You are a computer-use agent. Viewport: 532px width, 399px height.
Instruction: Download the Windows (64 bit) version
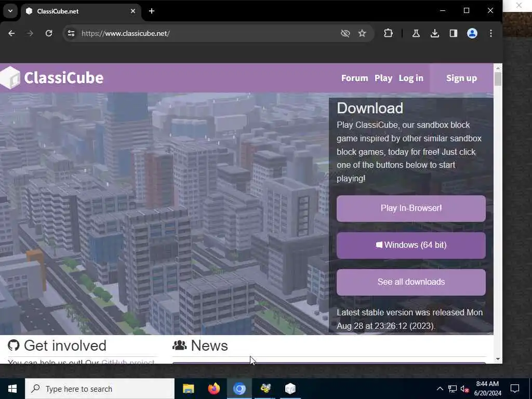(x=411, y=245)
